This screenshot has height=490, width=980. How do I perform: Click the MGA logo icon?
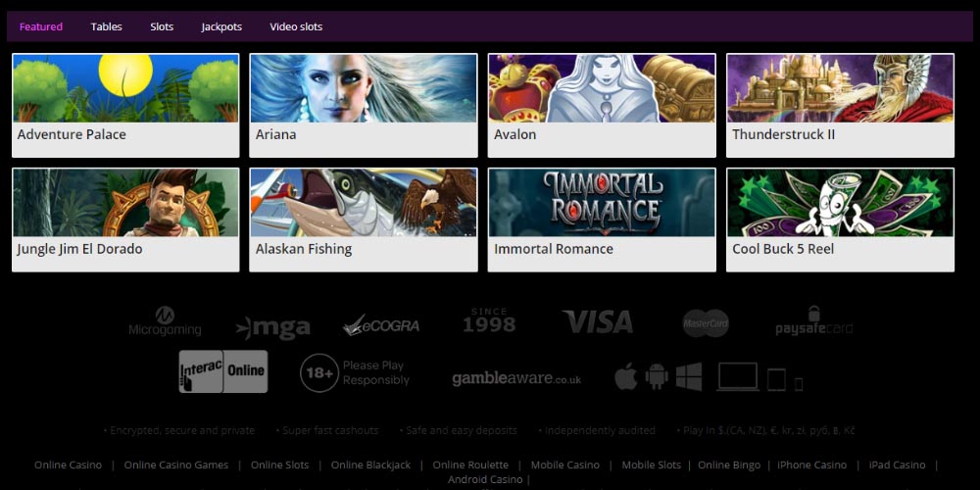click(272, 327)
